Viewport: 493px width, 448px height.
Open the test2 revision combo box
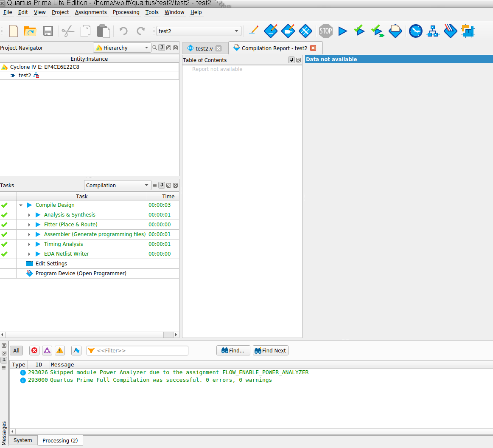tap(199, 31)
